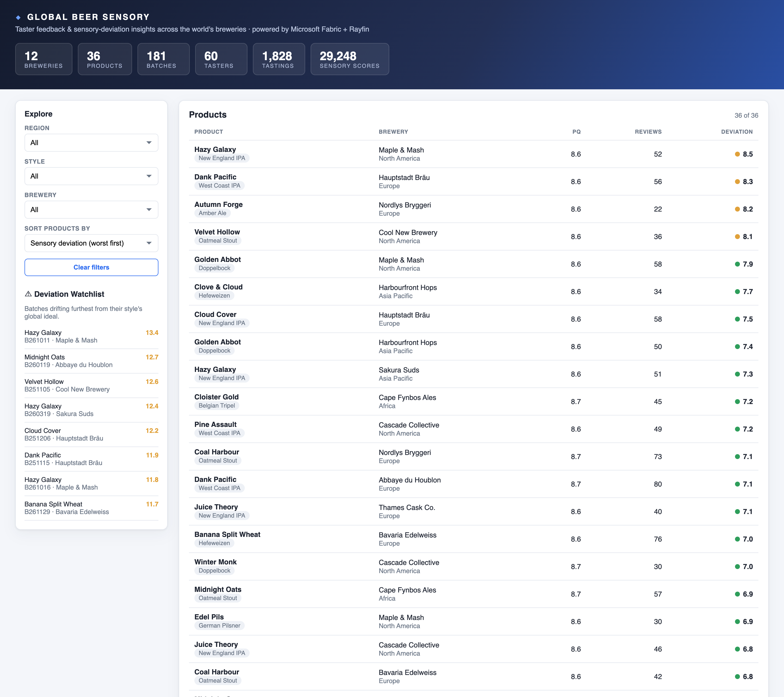Viewport: 784px width, 697px height.
Task: Select watchlist batch B251206 Cloud Cover
Action: [91, 435]
